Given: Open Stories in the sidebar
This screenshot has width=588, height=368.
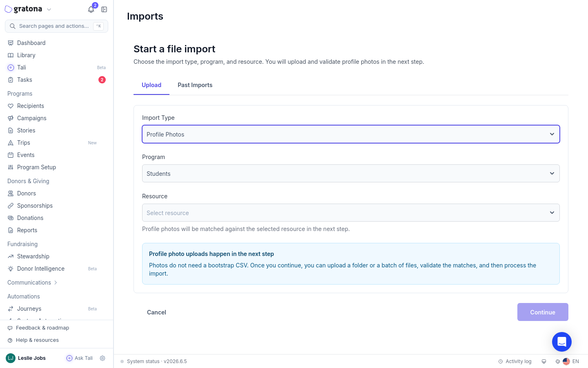Looking at the screenshot, I should [56, 130].
